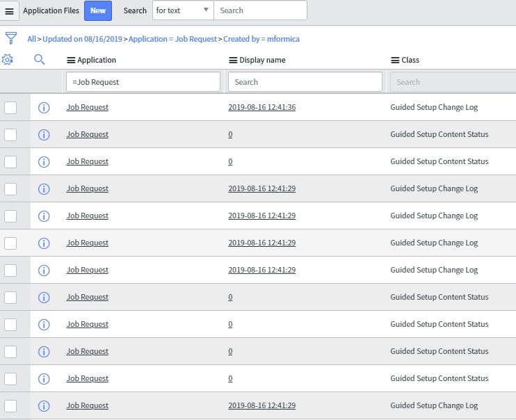The width and height of the screenshot is (516, 420).
Task: Check the first 12:41:29 row checkbox
Action: point(10,189)
